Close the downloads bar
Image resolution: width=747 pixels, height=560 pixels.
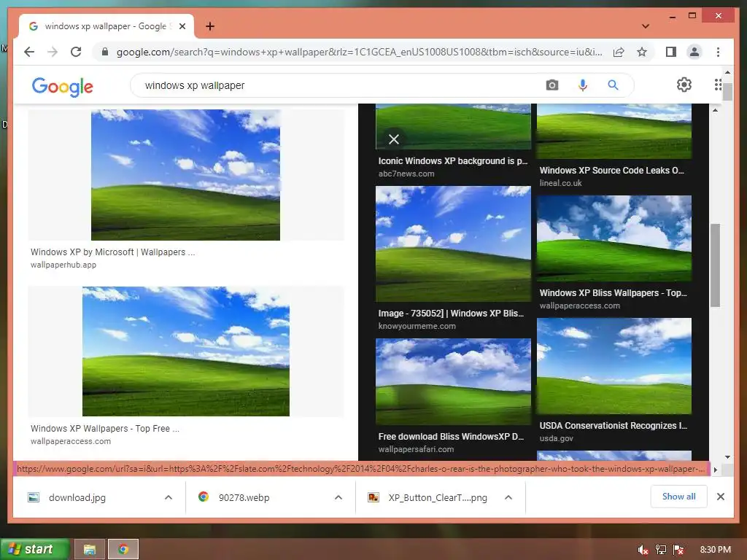click(720, 497)
